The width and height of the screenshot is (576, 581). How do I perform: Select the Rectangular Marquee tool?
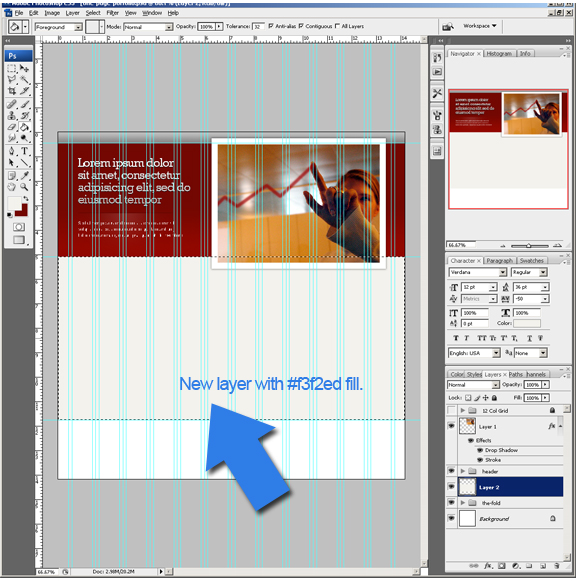pos(12,69)
